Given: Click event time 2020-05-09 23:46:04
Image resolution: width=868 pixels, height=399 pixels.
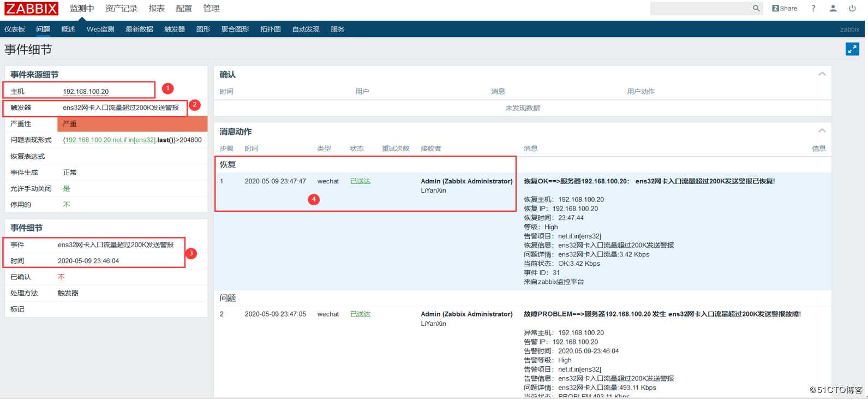Looking at the screenshot, I should [88, 261].
